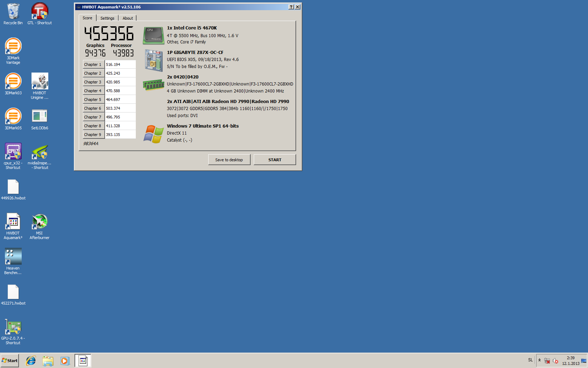
Task: Launch the 3DMark03 desktop icon
Action: [13, 84]
